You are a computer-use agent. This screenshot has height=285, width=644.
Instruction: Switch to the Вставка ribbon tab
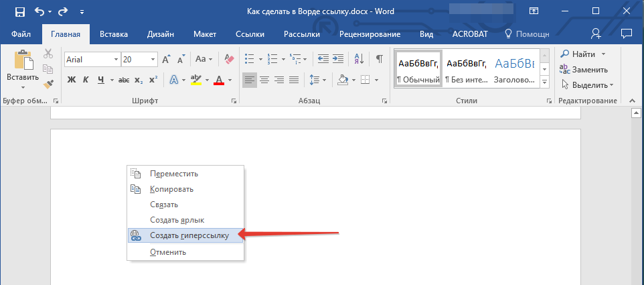click(x=114, y=34)
